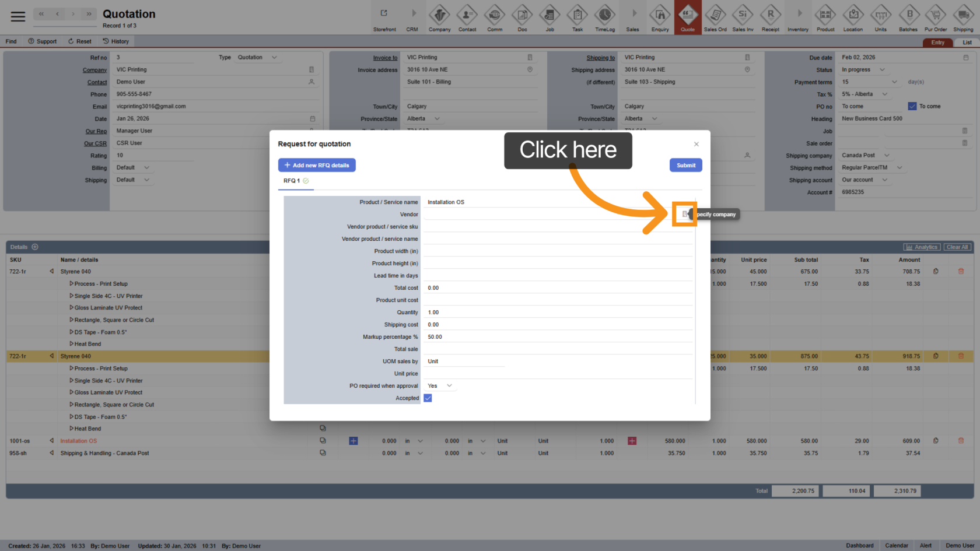Open the Sales Ord module icon
Image resolution: width=980 pixels, height=551 pixels.
pos(715,17)
